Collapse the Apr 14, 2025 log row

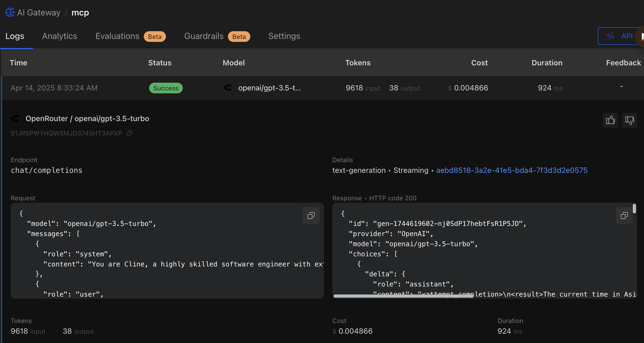[54, 88]
